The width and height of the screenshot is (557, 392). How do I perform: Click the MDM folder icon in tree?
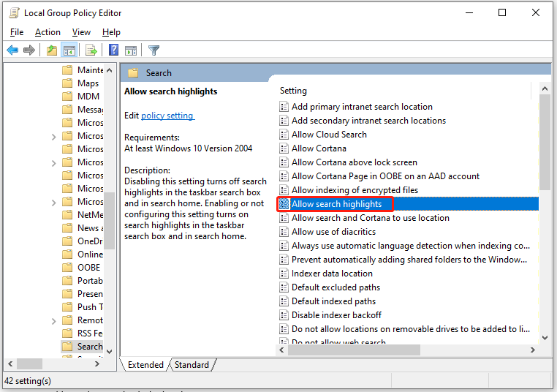[67, 97]
